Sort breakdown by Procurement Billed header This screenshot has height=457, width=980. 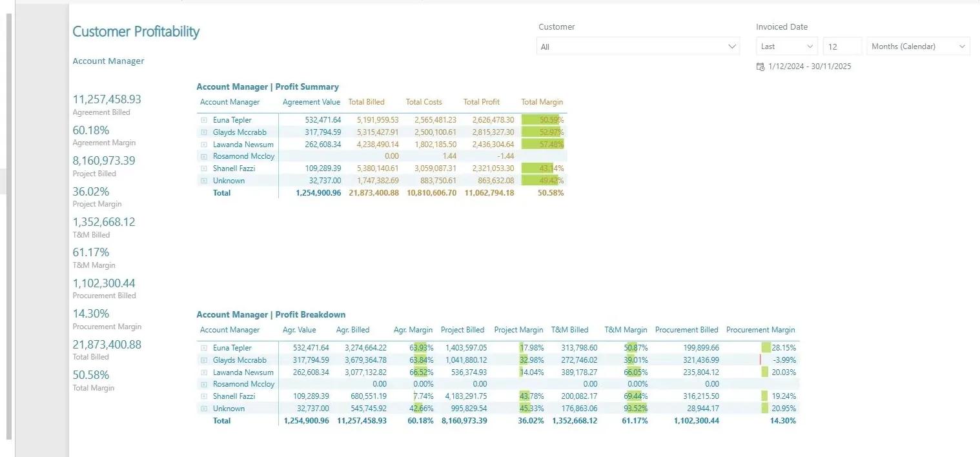(686, 330)
